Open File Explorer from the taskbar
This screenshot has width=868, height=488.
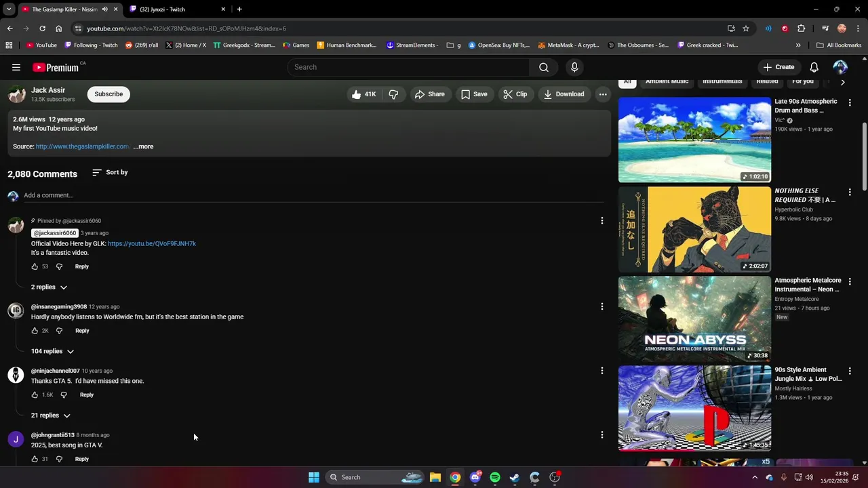pyautogui.click(x=435, y=477)
